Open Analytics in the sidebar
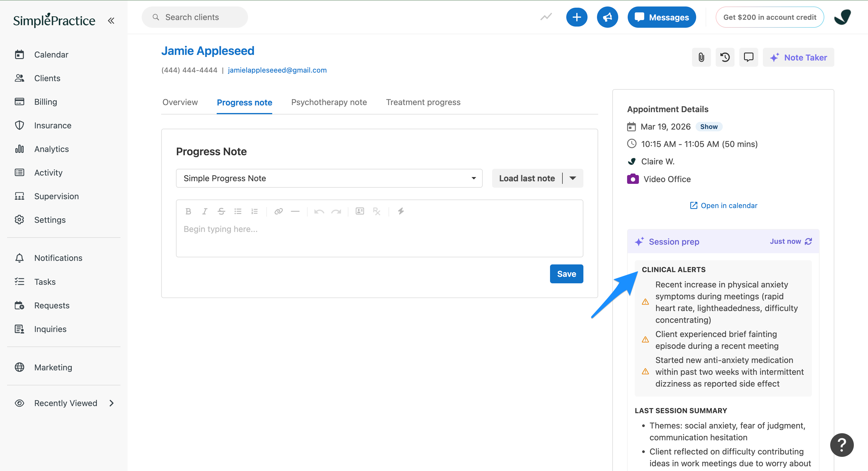 [51, 149]
